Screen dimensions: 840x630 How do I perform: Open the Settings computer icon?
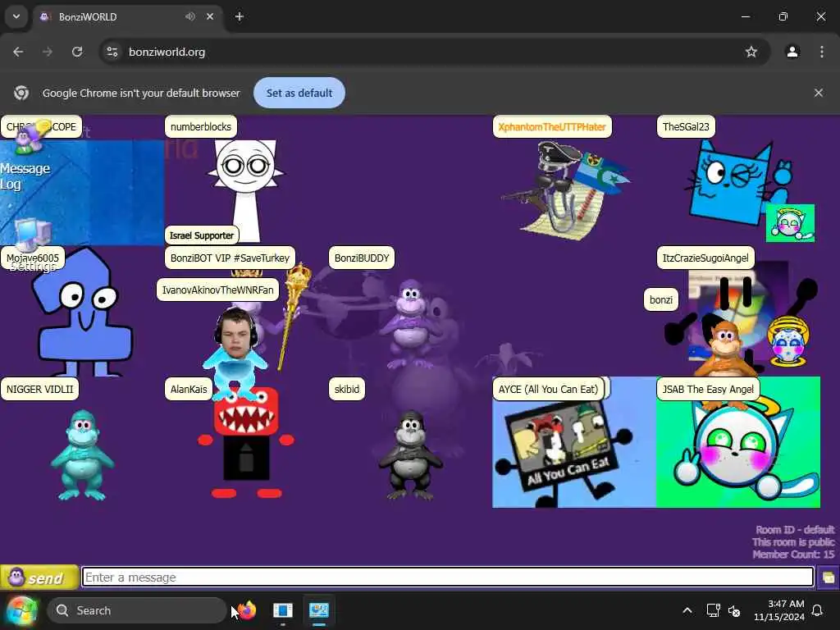tap(32, 244)
